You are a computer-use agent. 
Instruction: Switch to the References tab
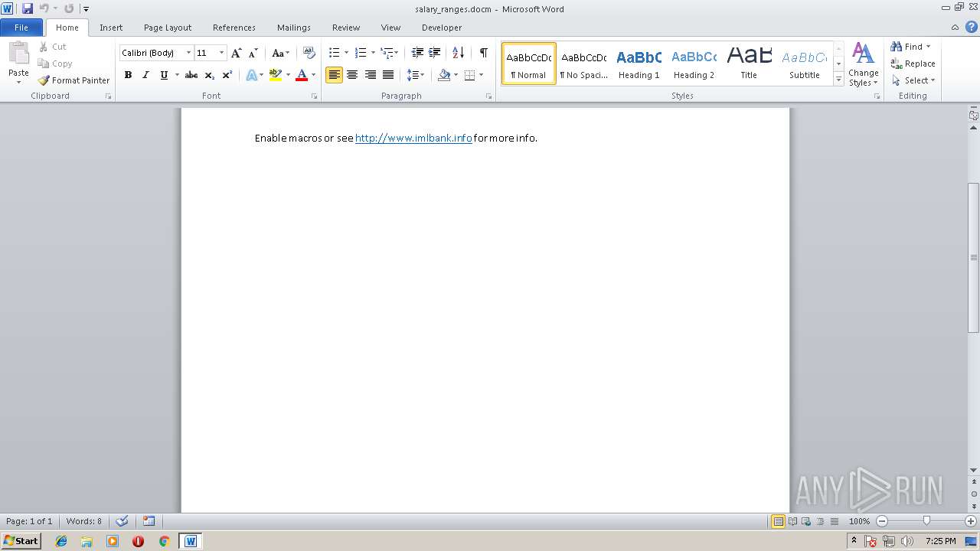[x=234, y=28]
